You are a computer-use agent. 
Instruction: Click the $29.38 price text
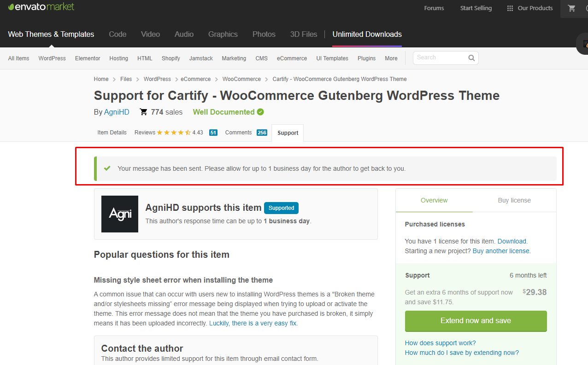pyautogui.click(x=535, y=292)
